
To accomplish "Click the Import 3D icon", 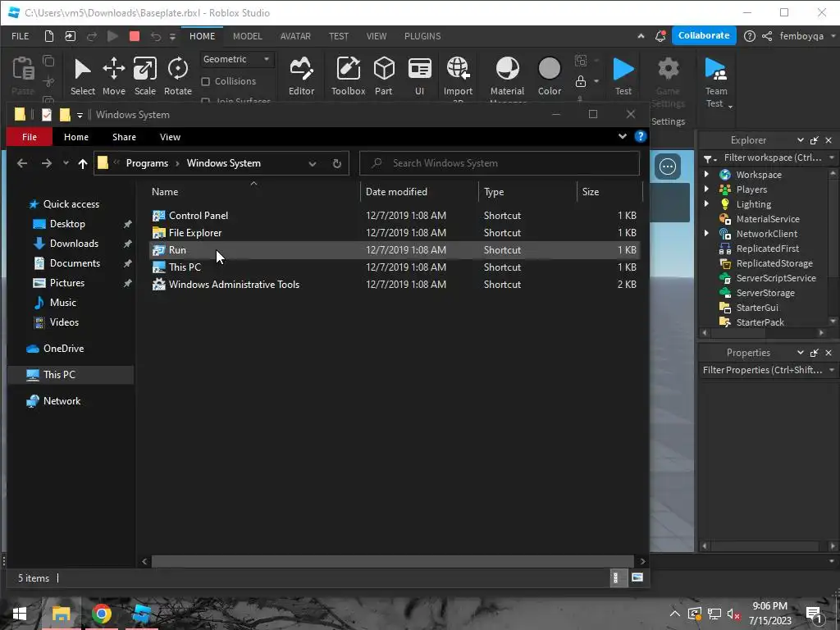I will 458,69.
